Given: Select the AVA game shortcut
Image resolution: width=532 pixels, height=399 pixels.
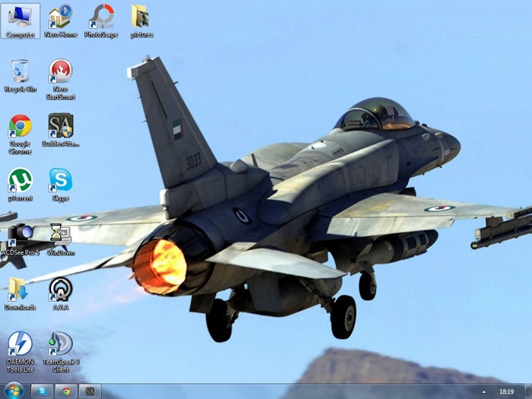Looking at the screenshot, I should coord(61,294).
